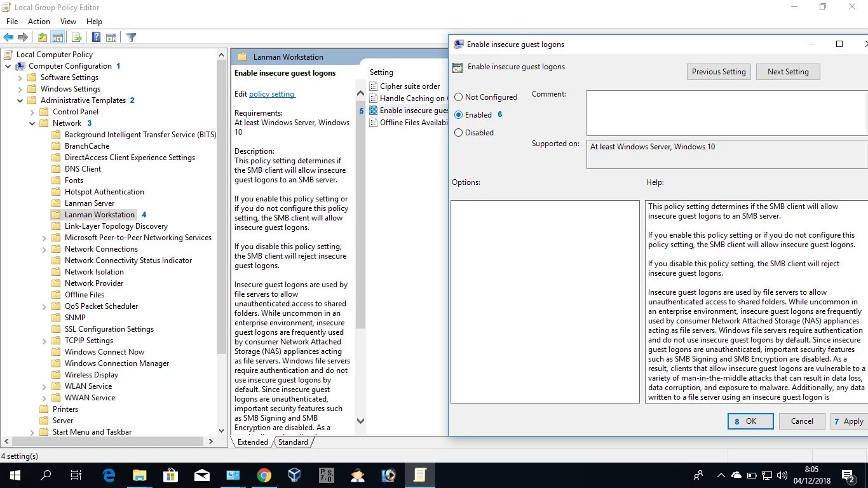Image resolution: width=868 pixels, height=488 pixels.
Task: Click the Back arrow in the toolbar
Action: 8,37
